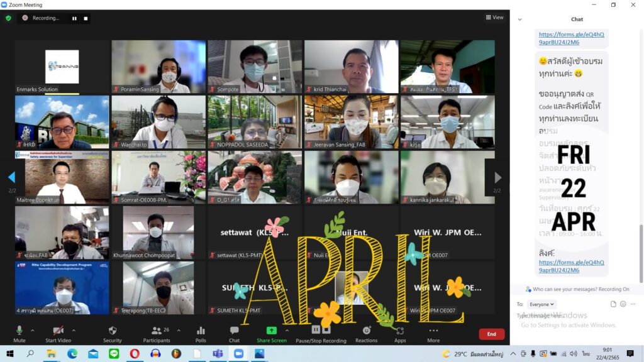Open the Mail app in the taskbar
644x362 pixels.
(x=93, y=353)
